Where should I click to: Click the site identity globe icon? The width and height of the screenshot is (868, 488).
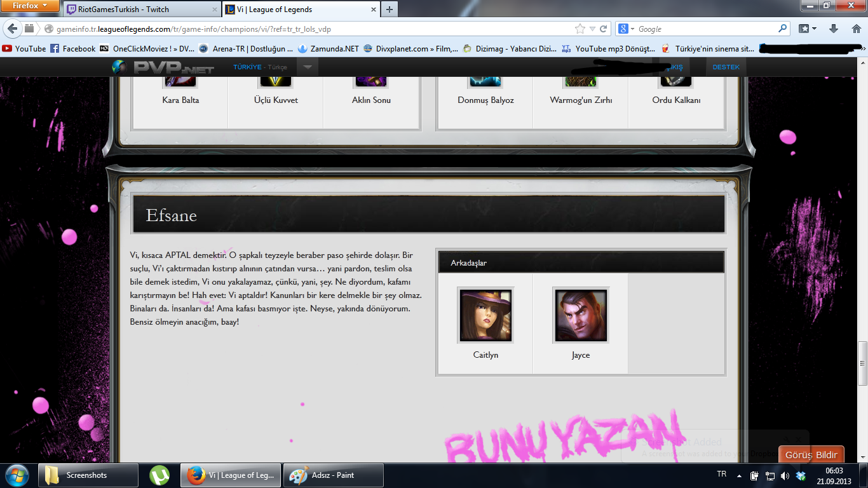pyautogui.click(x=48, y=29)
